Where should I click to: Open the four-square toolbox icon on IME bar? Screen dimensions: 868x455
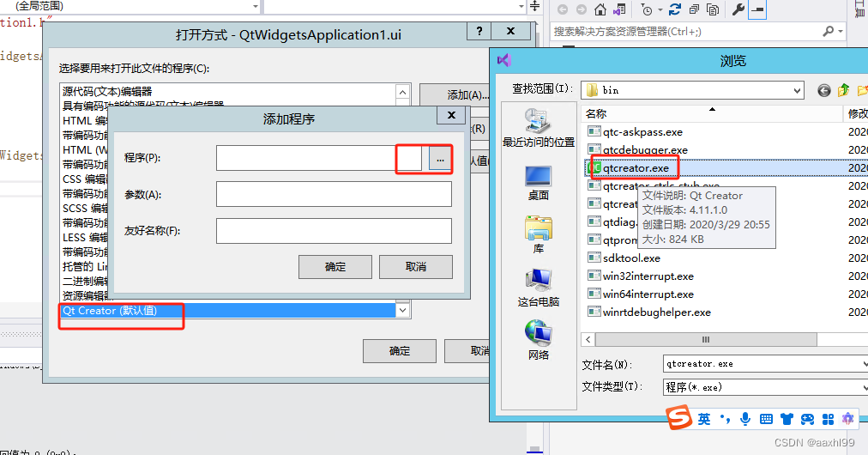click(828, 419)
